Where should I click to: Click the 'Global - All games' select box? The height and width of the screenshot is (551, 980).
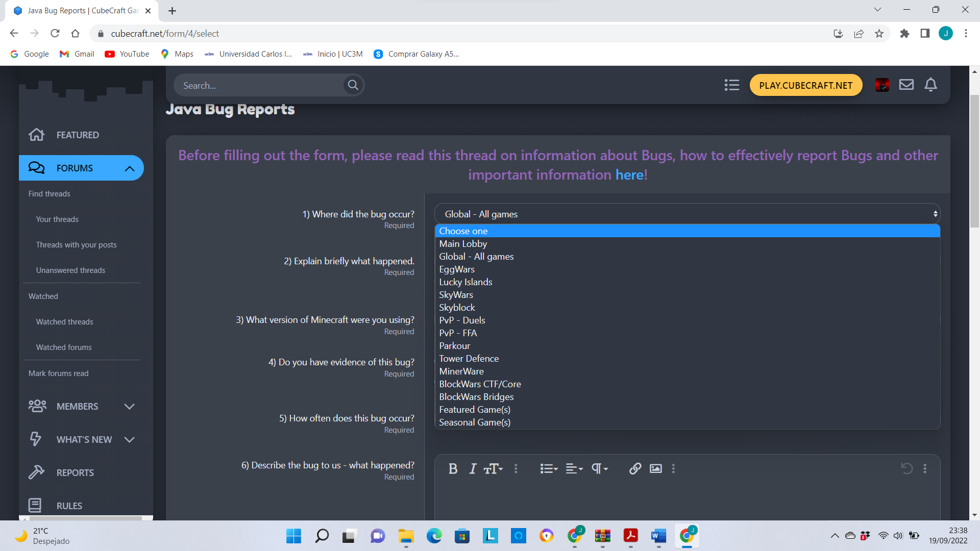687,214
